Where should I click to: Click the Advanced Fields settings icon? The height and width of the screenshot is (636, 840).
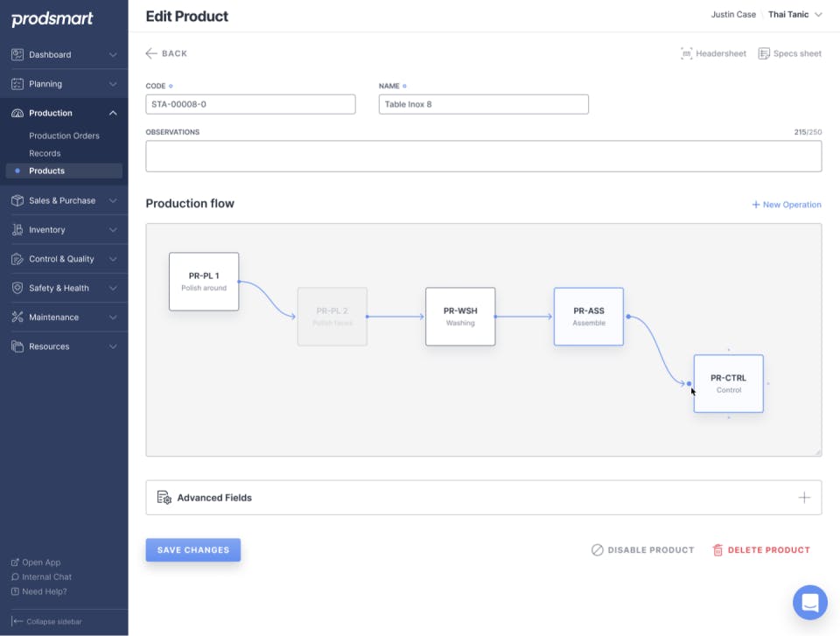click(164, 498)
